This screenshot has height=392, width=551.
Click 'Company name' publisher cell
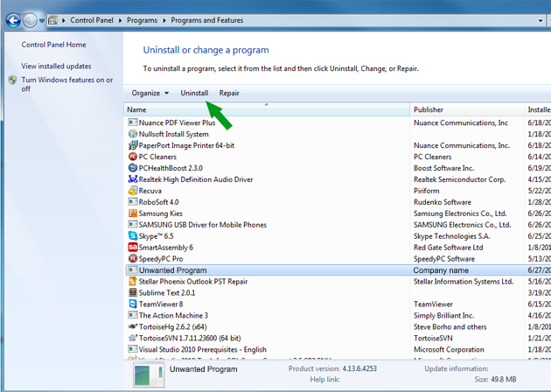point(441,270)
